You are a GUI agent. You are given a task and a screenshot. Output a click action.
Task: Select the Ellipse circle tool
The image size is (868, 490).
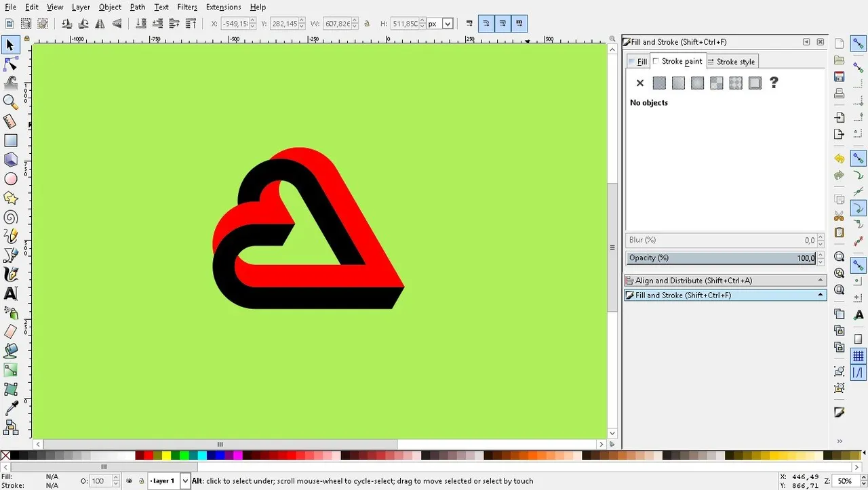(x=11, y=179)
